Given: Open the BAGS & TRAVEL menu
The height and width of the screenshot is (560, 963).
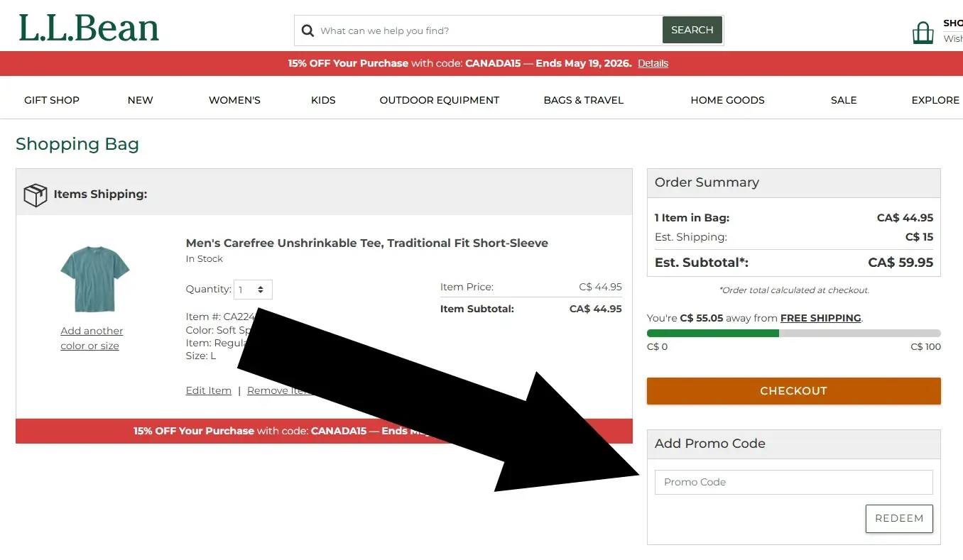Looking at the screenshot, I should [583, 100].
